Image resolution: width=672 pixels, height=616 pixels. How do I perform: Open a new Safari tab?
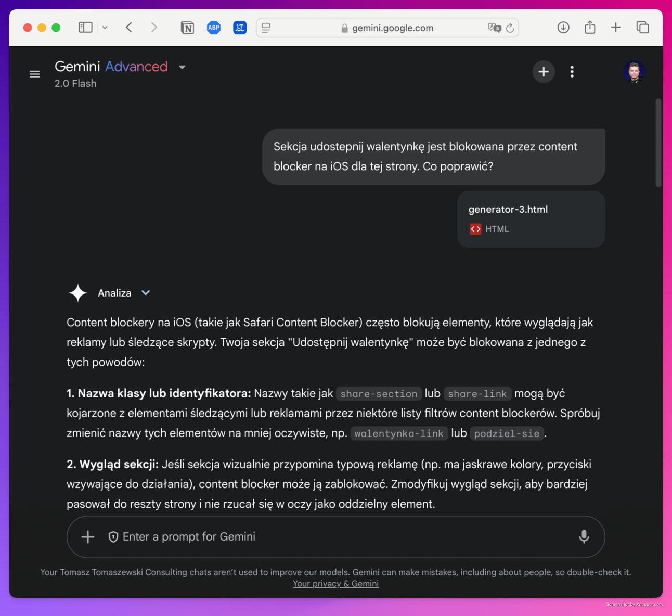[616, 27]
